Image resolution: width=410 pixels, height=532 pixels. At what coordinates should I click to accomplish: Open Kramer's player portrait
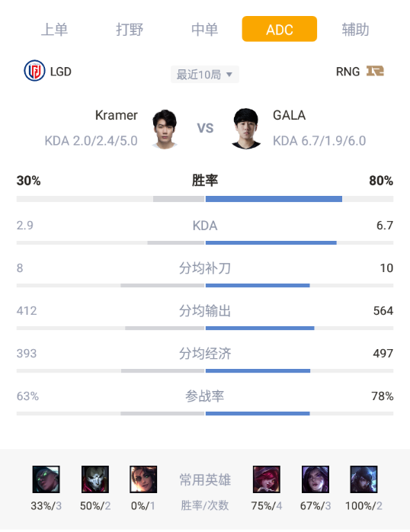click(165, 129)
